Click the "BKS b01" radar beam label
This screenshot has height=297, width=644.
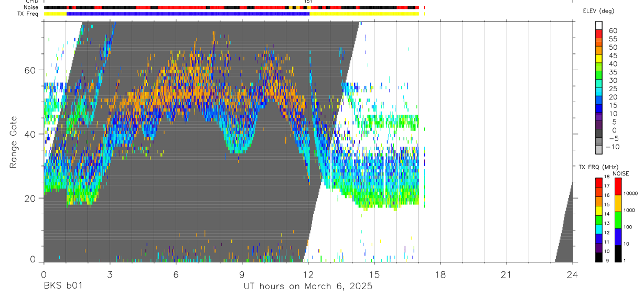(63, 286)
